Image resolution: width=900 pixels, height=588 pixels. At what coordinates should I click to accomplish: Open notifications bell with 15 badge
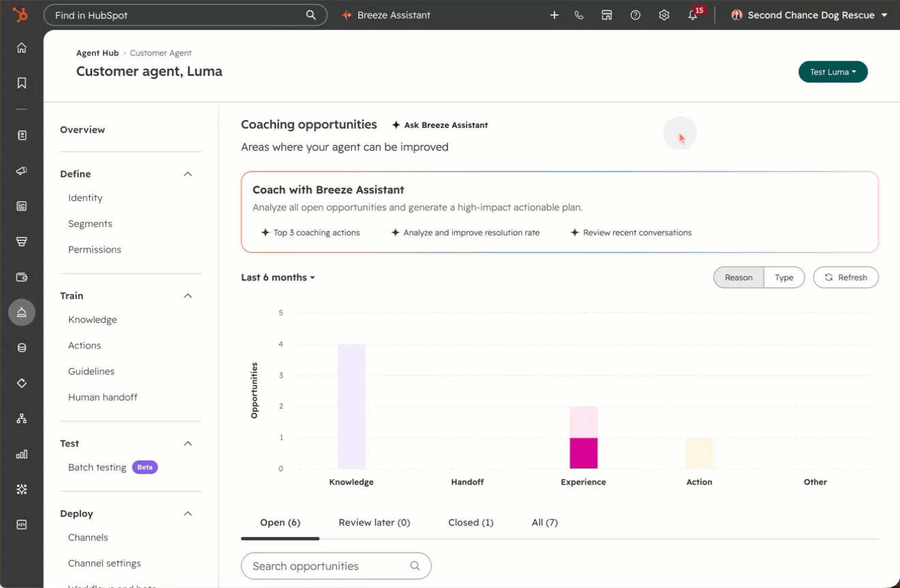pos(694,14)
